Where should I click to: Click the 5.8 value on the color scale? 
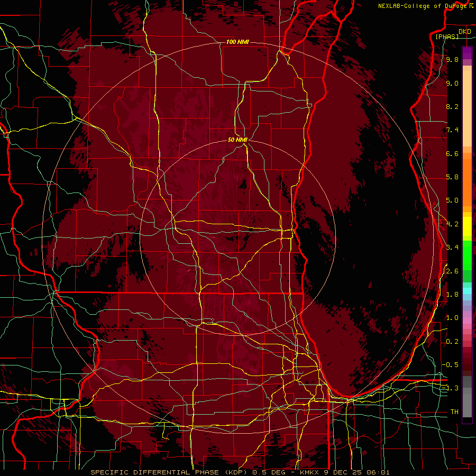coord(452,177)
